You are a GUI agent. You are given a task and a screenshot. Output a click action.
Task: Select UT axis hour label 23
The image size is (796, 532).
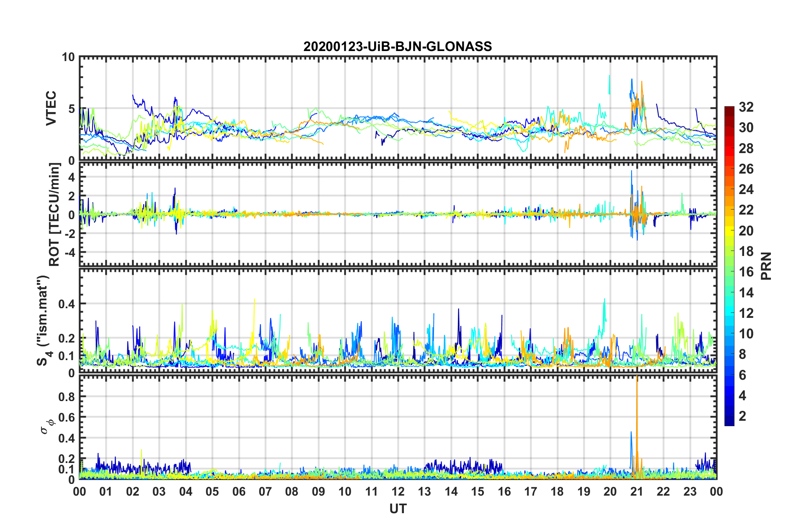point(690,492)
